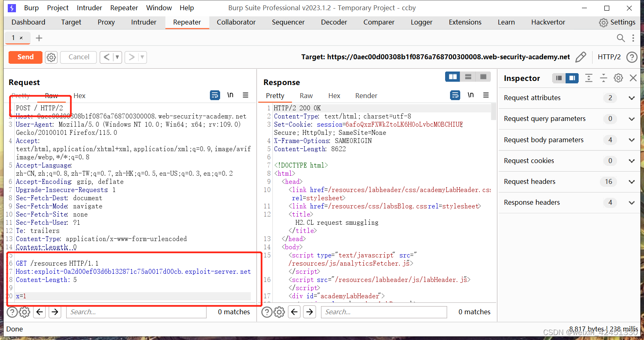Image resolution: width=644 pixels, height=340 pixels.
Task: Switch to the Proxy tab
Action: click(106, 22)
